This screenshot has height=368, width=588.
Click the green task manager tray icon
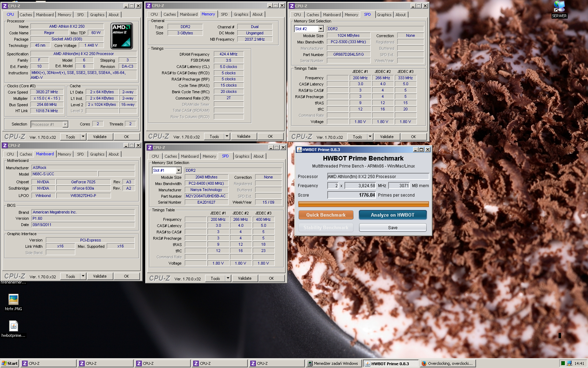click(x=563, y=363)
